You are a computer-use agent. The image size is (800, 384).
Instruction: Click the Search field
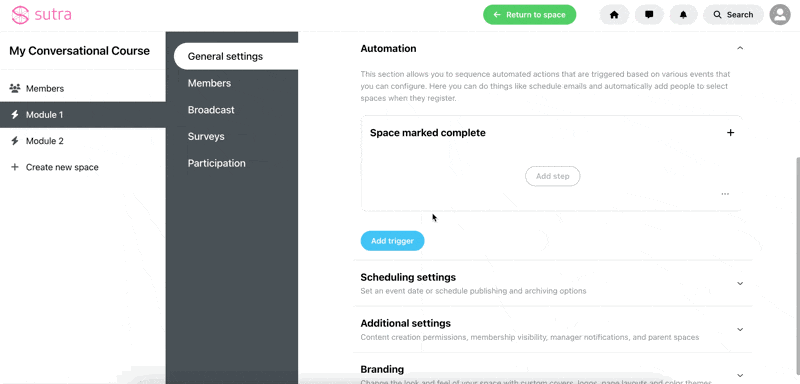click(733, 15)
